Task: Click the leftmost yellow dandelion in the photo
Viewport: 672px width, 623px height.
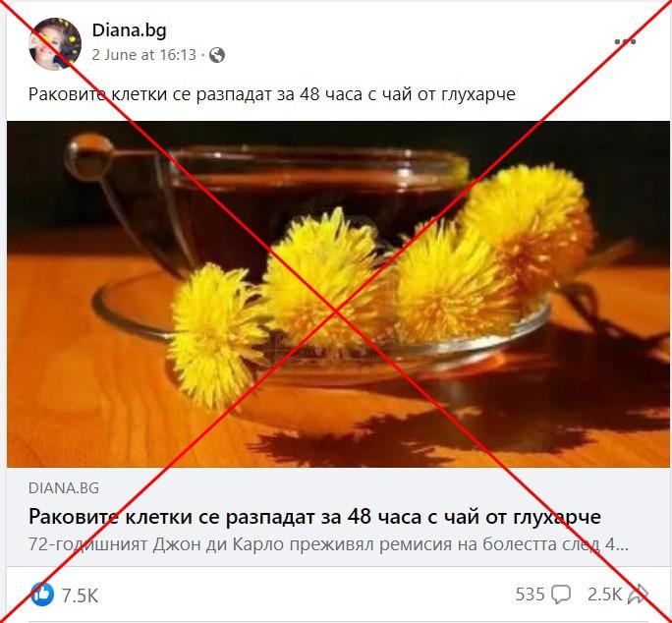Action: (x=218, y=334)
